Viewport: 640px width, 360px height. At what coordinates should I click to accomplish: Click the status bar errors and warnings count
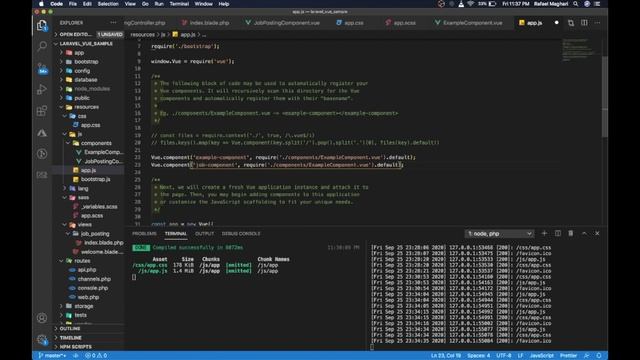coord(96,356)
